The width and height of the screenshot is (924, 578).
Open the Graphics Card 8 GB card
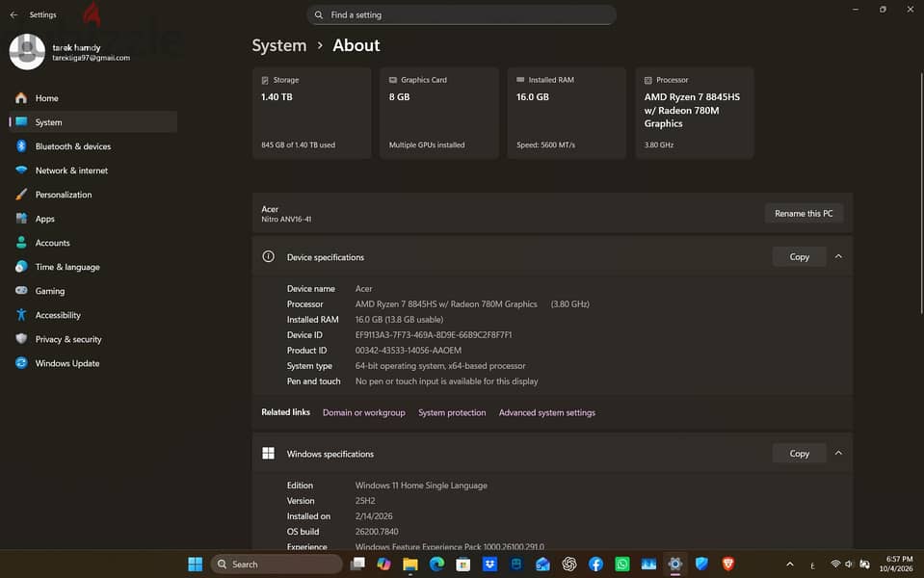tap(439, 113)
